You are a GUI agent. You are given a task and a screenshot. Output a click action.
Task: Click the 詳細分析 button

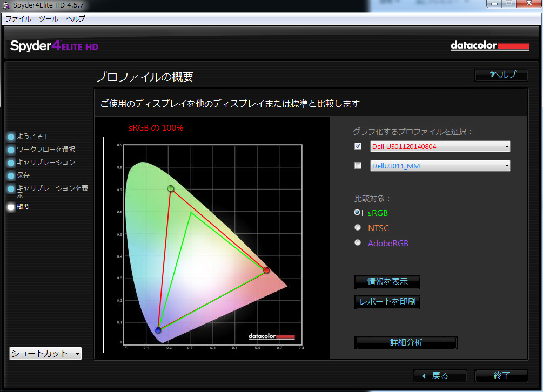click(x=406, y=342)
